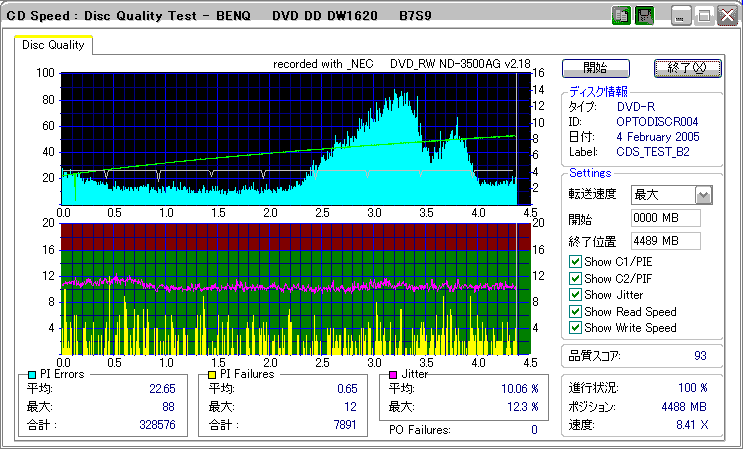The width and height of the screenshot is (743, 449).
Task: Click the 終了位置 field showing 4489 MB
Action: pos(665,240)
